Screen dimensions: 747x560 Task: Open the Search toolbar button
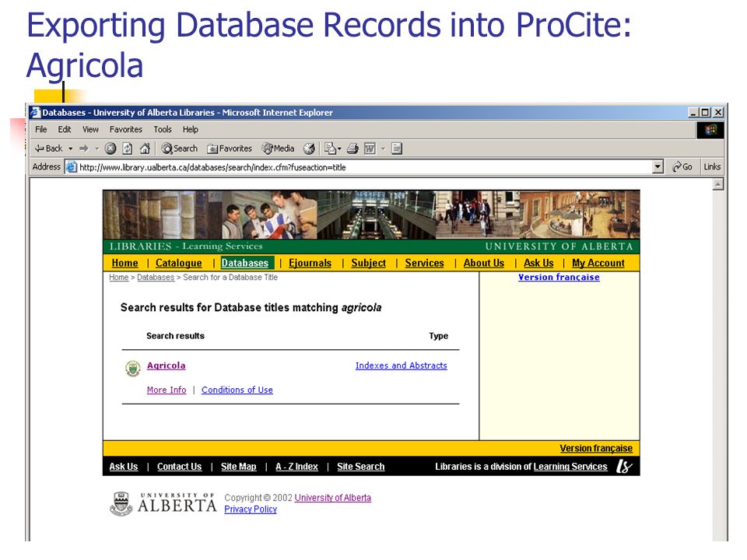[179, 149]
